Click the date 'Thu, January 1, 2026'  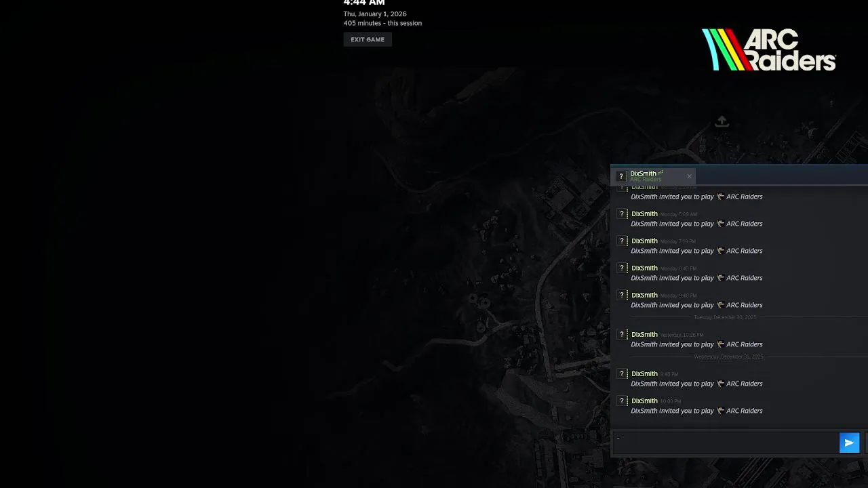tap(375, 14)
